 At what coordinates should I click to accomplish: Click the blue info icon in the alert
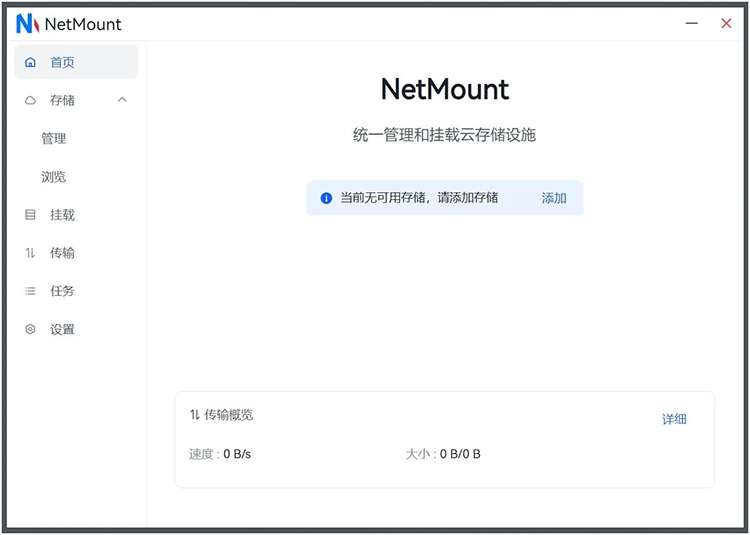click(326, 198)
